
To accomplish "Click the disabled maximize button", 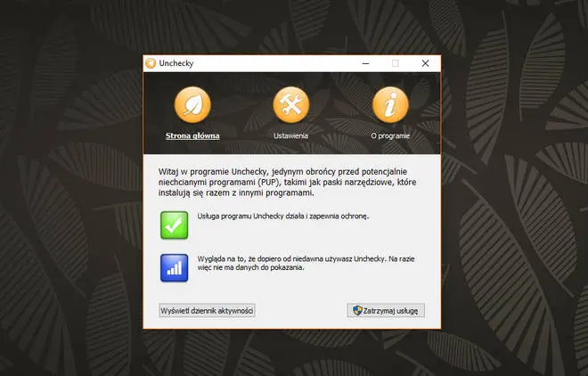I will pos(396,63).
